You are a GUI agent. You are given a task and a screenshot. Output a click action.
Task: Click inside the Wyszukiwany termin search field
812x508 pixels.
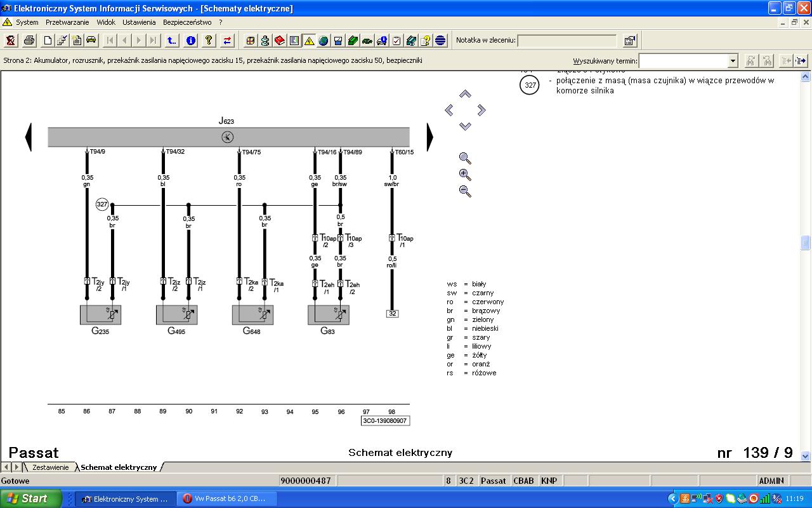pos(683,61)
